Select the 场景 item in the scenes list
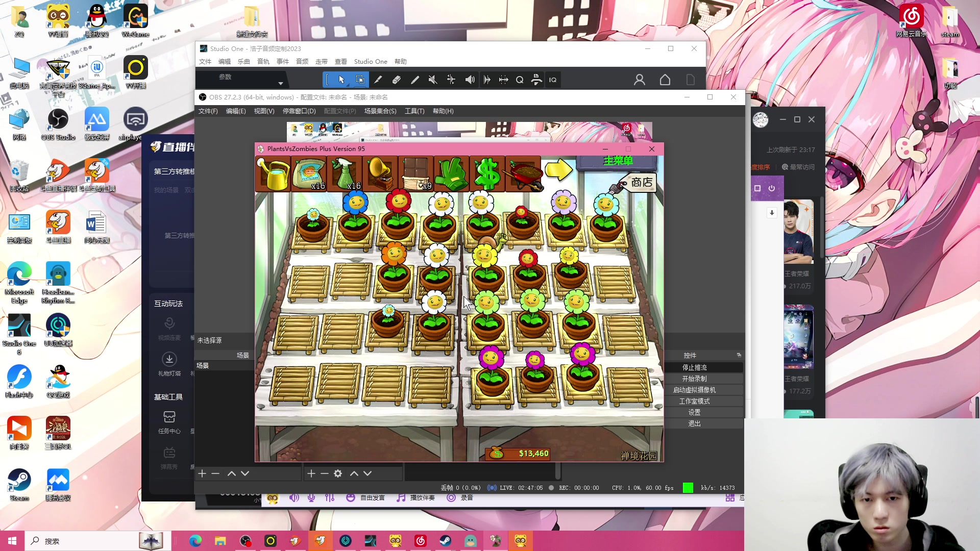 (225, 365)
